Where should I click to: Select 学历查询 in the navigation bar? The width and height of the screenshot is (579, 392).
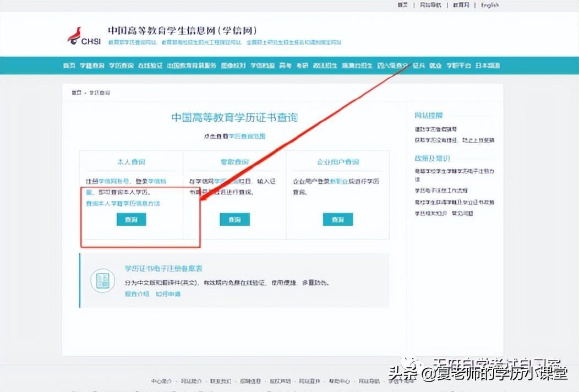121,66
